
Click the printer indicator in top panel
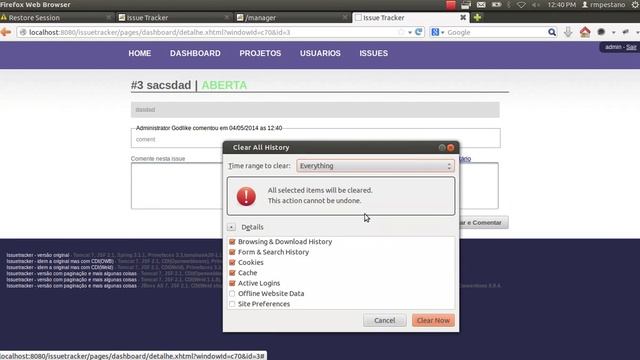[466, 5]
